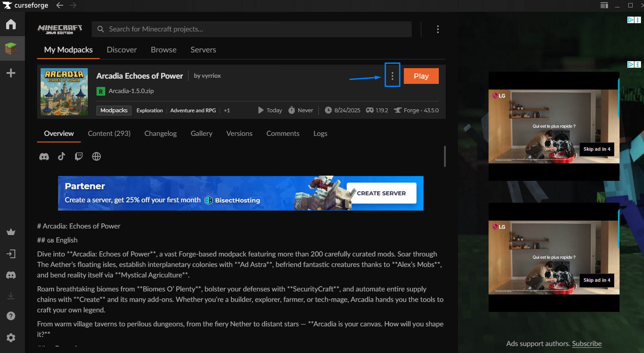644x353 pixels.
Task: Open the crown premium icon
Action: point(11,232)
